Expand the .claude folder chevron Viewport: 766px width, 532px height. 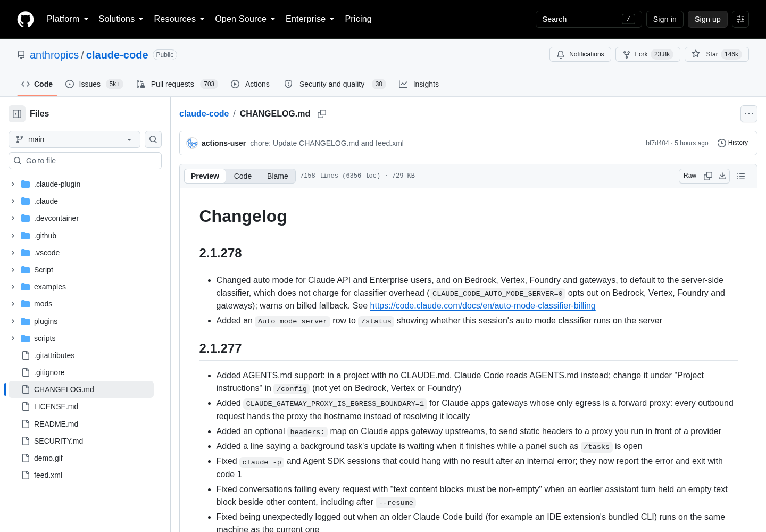click(x=13, y=201)
